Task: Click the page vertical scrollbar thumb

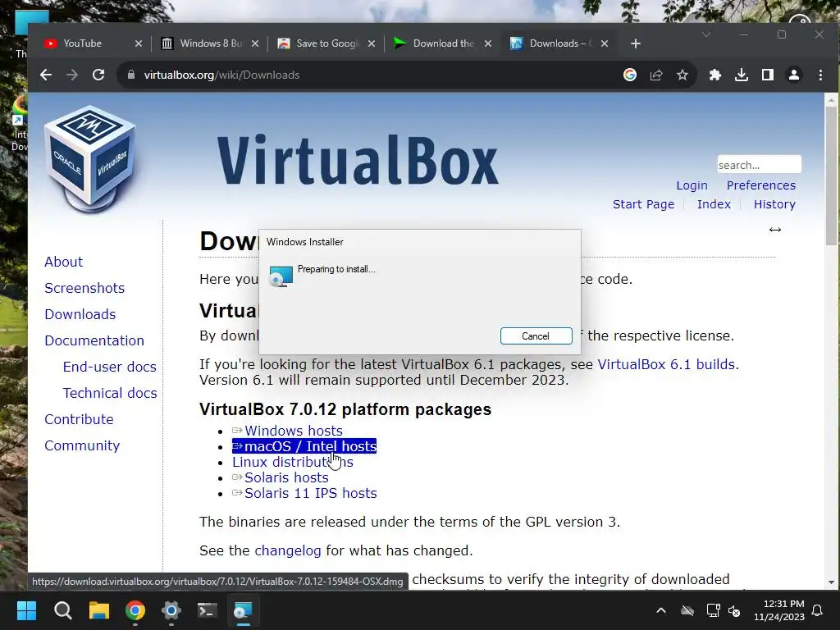Action: [831, 176]
